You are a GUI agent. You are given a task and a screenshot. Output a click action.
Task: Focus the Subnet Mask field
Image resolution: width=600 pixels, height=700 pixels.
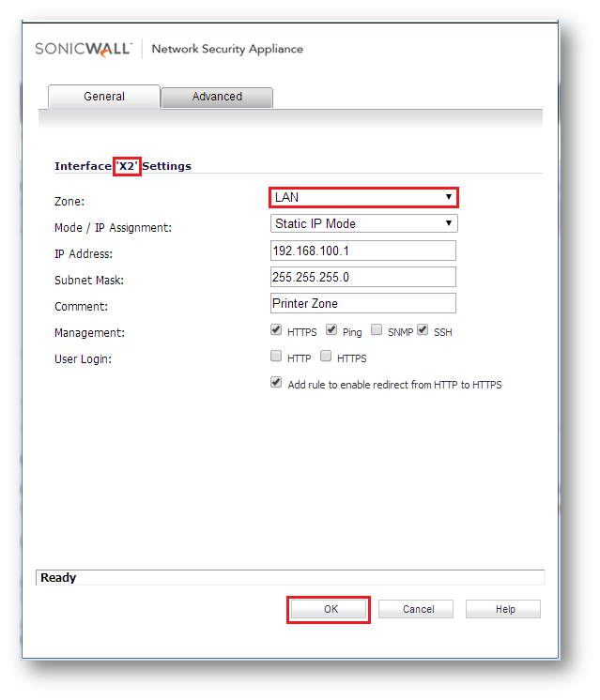pos(362,277)
